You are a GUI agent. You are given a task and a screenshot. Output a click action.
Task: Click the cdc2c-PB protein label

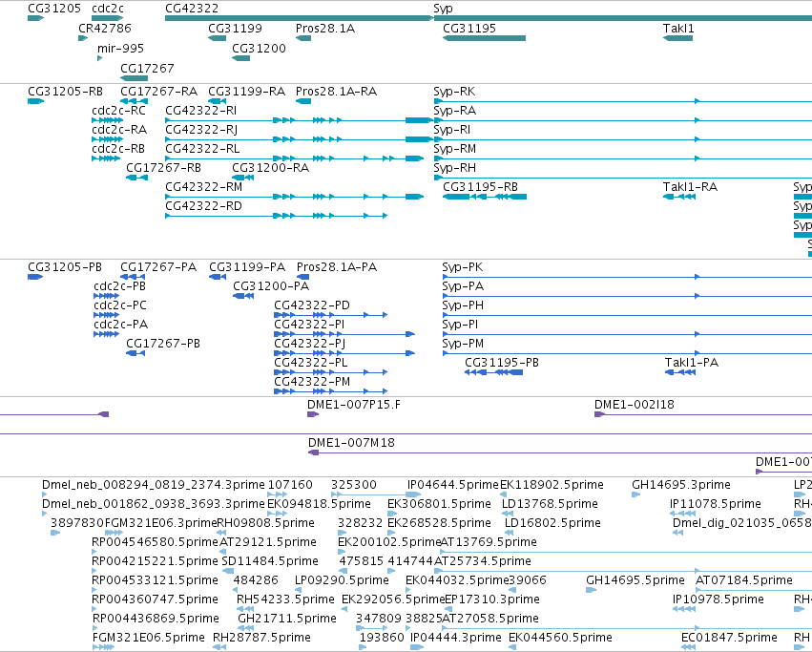coord(119,286)
